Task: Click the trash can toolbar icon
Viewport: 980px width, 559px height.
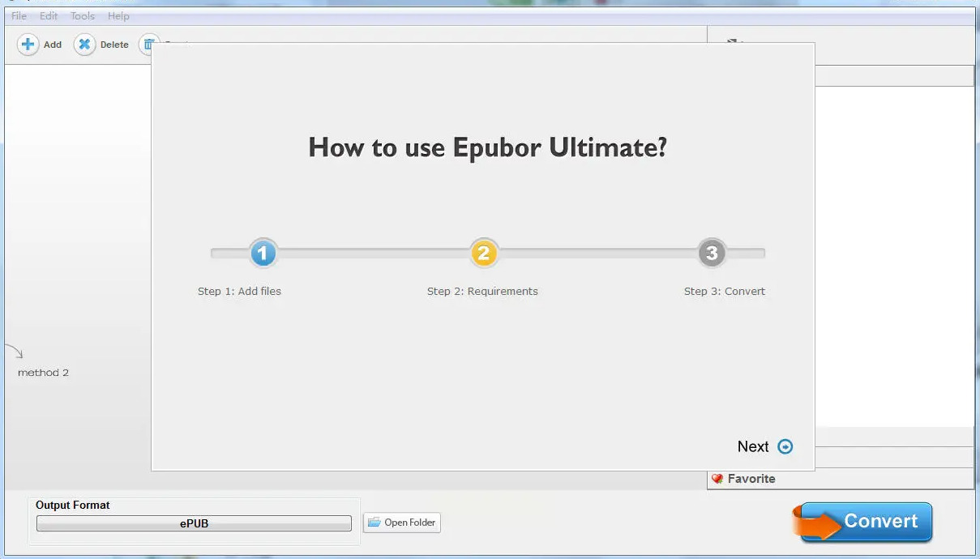Action: click(146, 45)
